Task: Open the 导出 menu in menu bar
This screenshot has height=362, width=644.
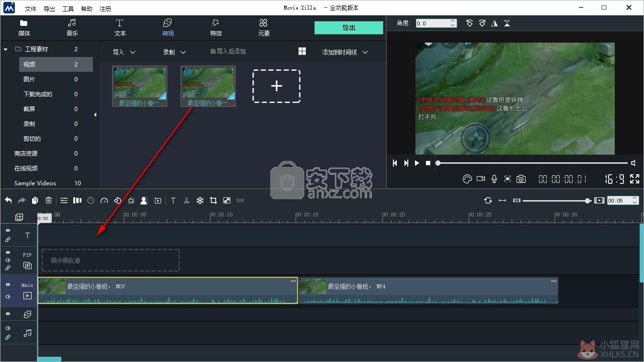Action: tap(49, 9)
